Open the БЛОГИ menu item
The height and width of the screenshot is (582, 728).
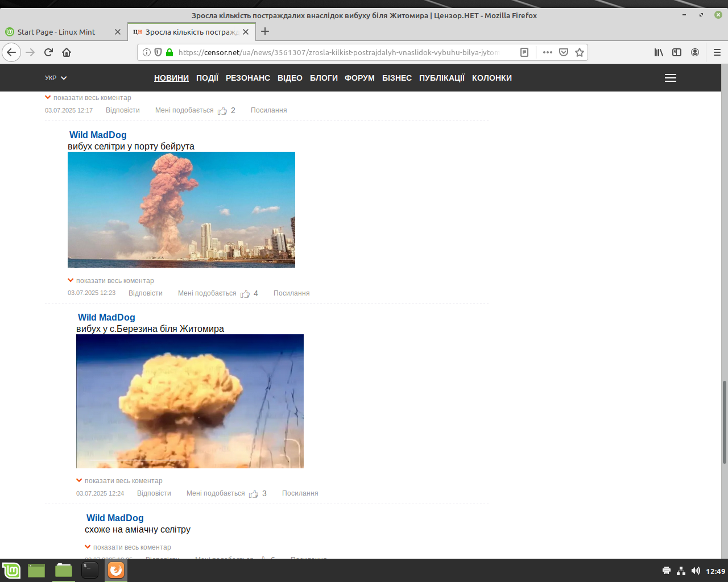click(324, 78)
